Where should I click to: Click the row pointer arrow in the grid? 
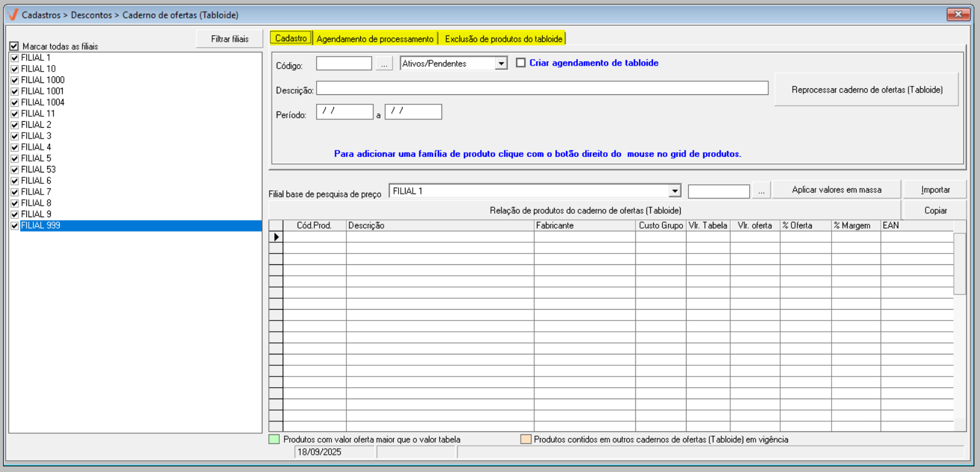point(276,237)
